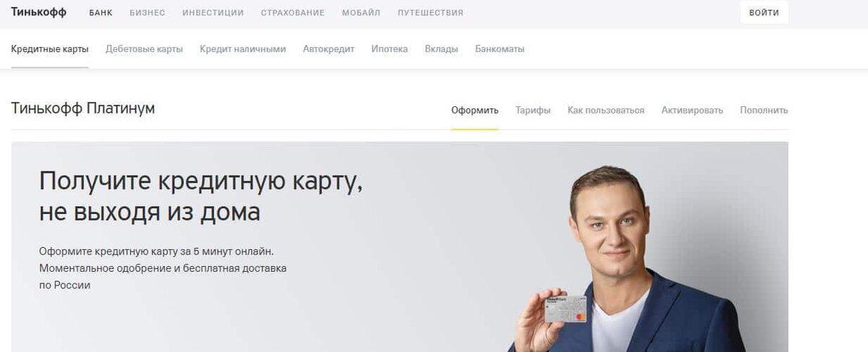Select the Вклады tab

tap(441, 49)
